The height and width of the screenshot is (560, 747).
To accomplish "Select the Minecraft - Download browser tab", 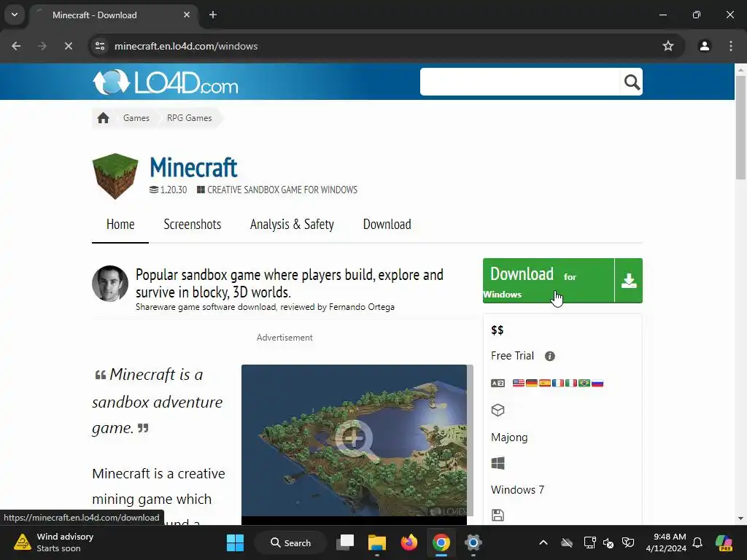I will pyautogui.click(x=113, y=15).
